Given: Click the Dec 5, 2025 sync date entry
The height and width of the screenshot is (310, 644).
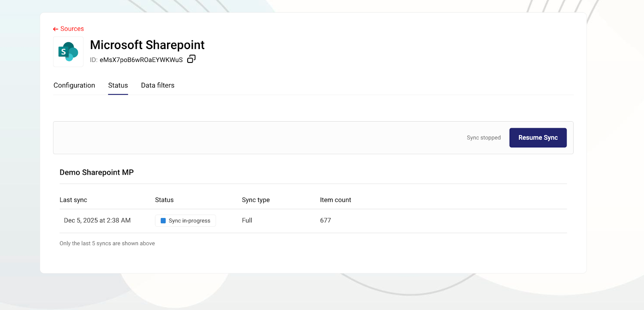Looking at the screenshot, I should click(x=97, y=221).
